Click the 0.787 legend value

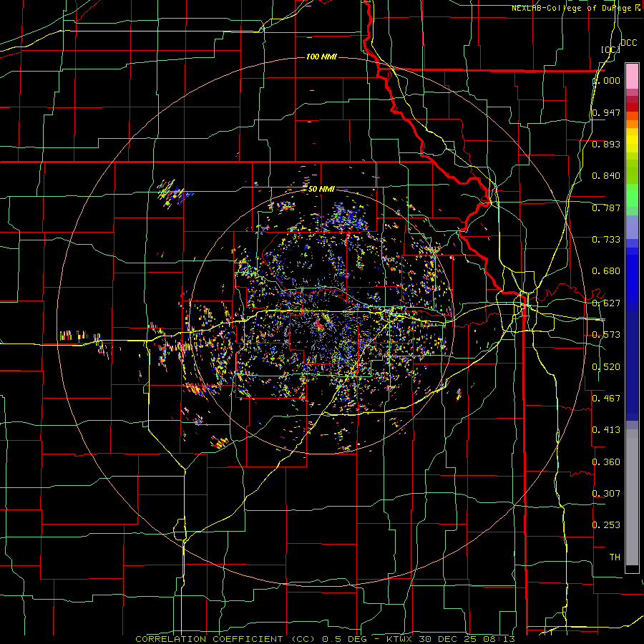click(x=606, y=208)
